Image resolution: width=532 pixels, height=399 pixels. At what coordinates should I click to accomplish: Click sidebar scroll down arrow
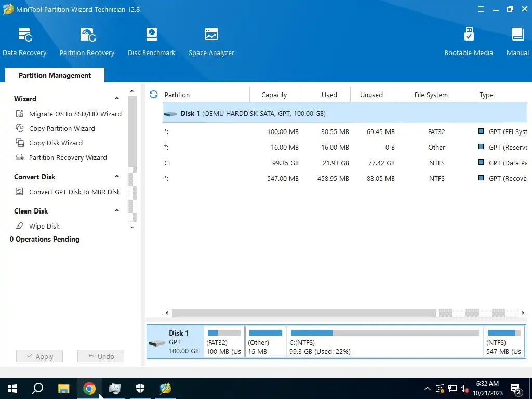click(132, 228)
